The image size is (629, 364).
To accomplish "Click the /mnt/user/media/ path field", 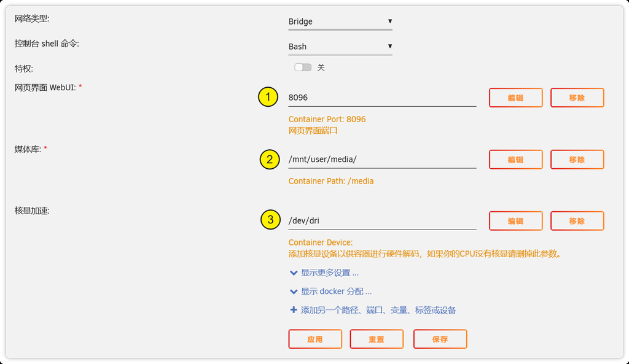I will [382, 160].
